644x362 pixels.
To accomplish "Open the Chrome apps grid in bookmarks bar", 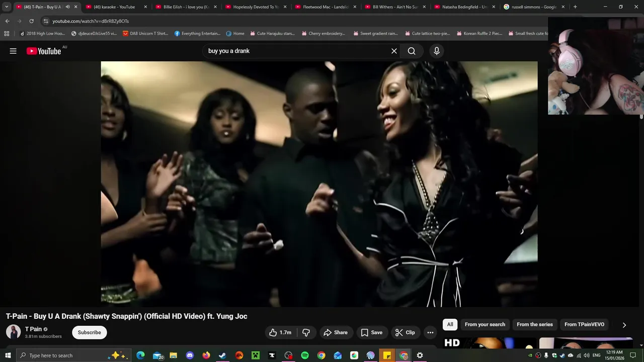I will point(7,34).
